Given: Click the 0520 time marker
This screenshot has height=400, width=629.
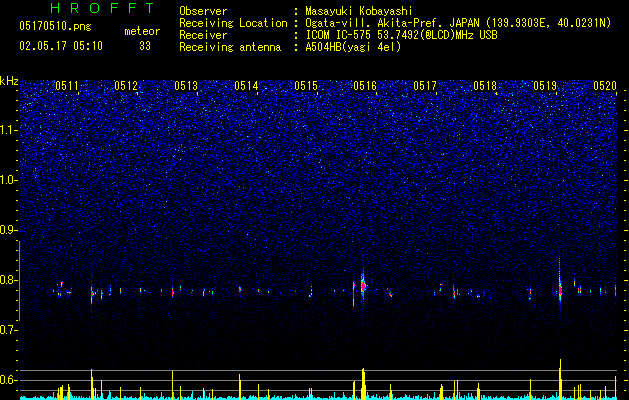Looking at the screenshot, I should pyautogui.click(x=605, y=86).
